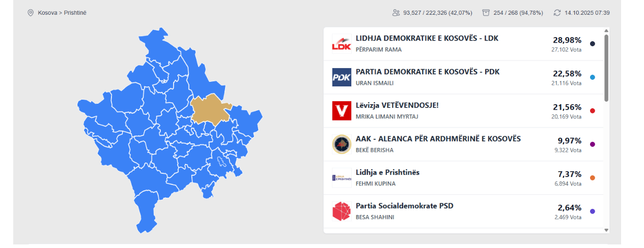Image resolution: width=644 pixels, height=248 pixels.
Task: Click the PSD red polygon logo
Action: (x=342, y=211)
